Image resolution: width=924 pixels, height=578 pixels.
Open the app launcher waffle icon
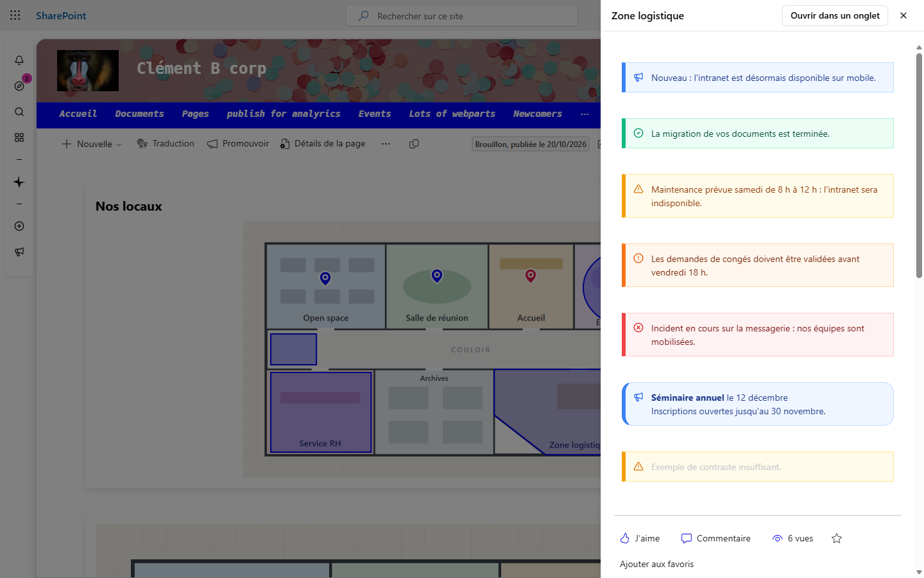click(15, 15)
